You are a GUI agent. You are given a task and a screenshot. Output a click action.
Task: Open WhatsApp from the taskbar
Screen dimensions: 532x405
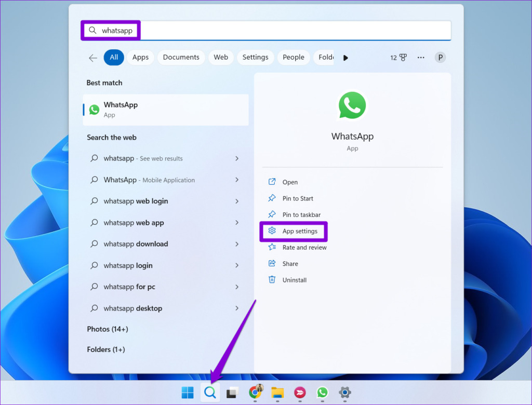point(323,393)
